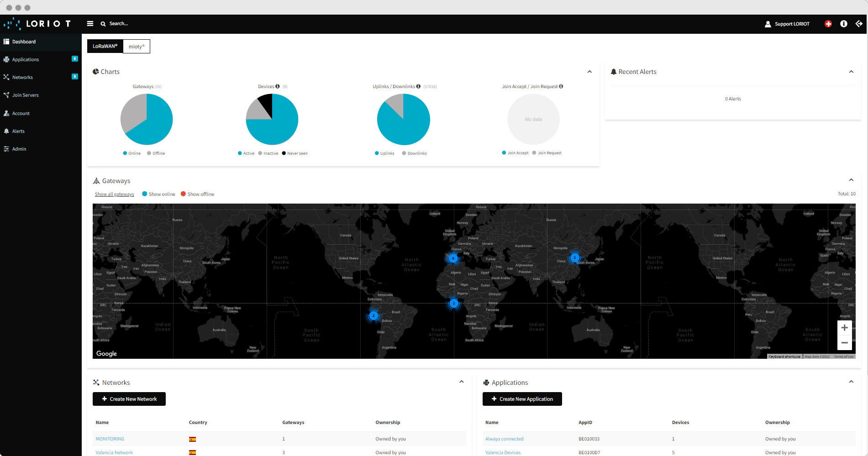This screenshot has width=868, height=456.
Task: Zoom in on the gateways map
Action: pyautogui.click(x=845, y=328)
